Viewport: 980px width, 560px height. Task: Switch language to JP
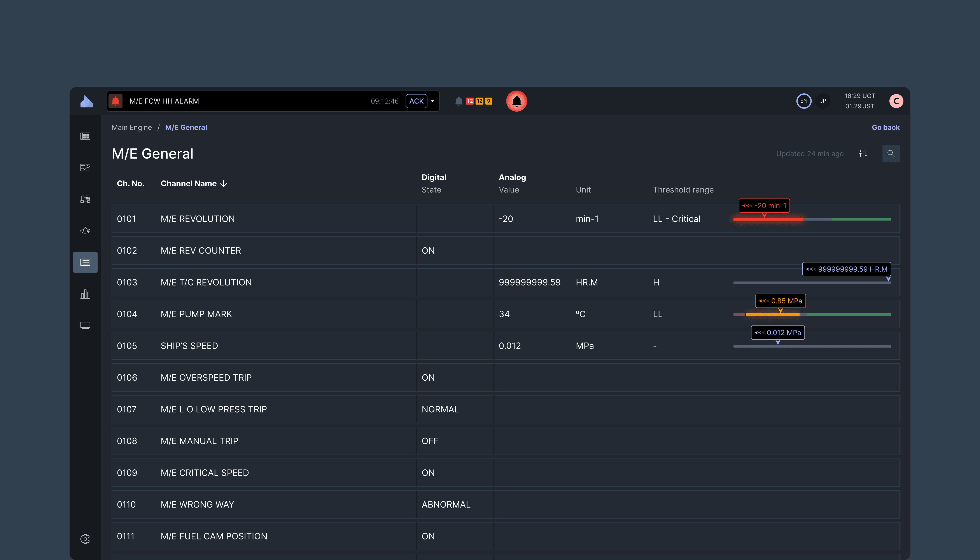point(823,101)
